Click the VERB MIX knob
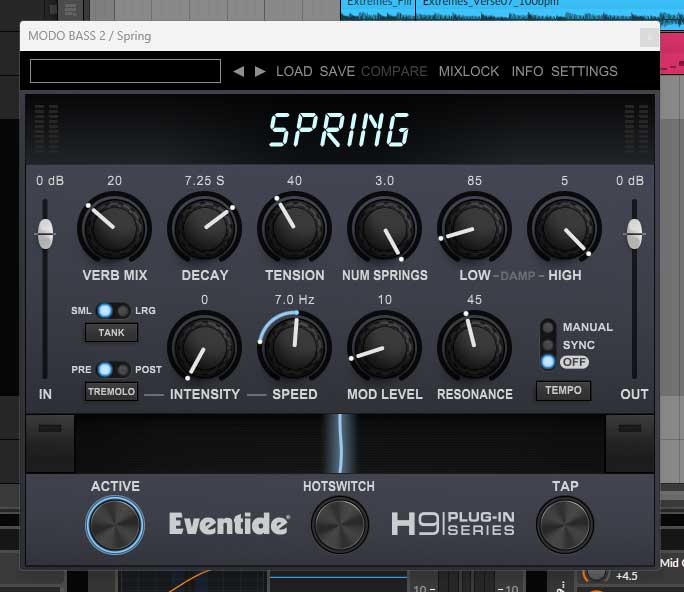This screenshot has width=684, height=592. [x=114, y=228]
